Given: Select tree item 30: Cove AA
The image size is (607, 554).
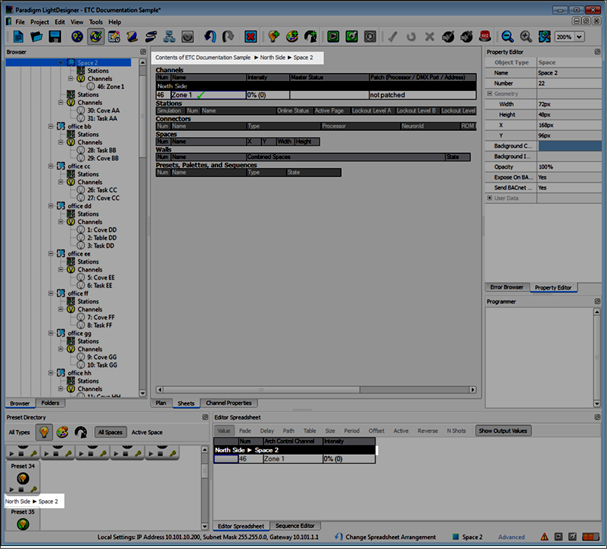Looking at the screenshot, I should (x=103, y=110).
